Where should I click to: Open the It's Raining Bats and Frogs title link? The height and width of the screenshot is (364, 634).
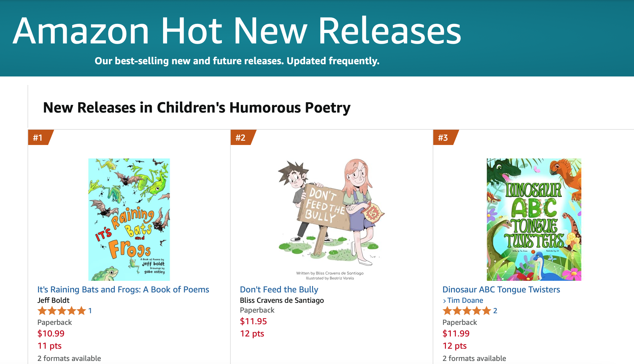tap(123, 289)
